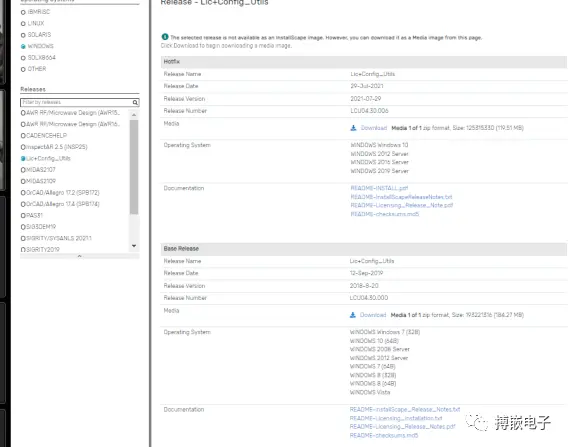Screen dimensions: 568x447
Task: Choose the WINDOWS radio button
Action: [x=23, y=46]
